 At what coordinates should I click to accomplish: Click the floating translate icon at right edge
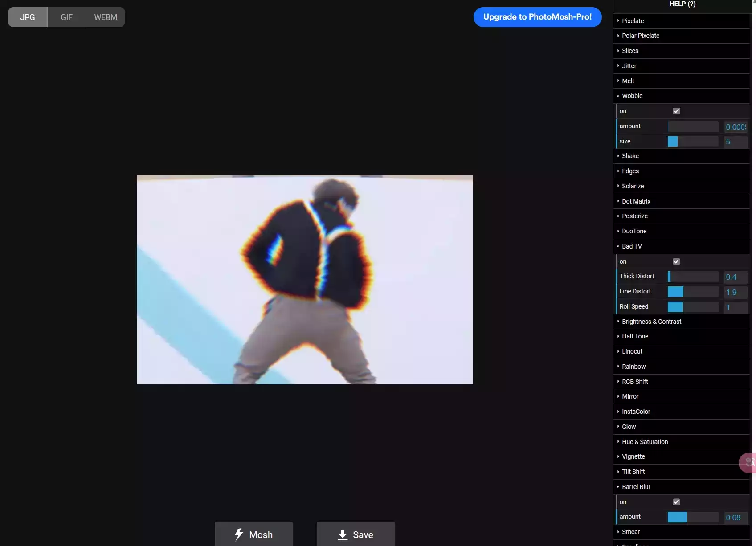[x=749, y=463]
